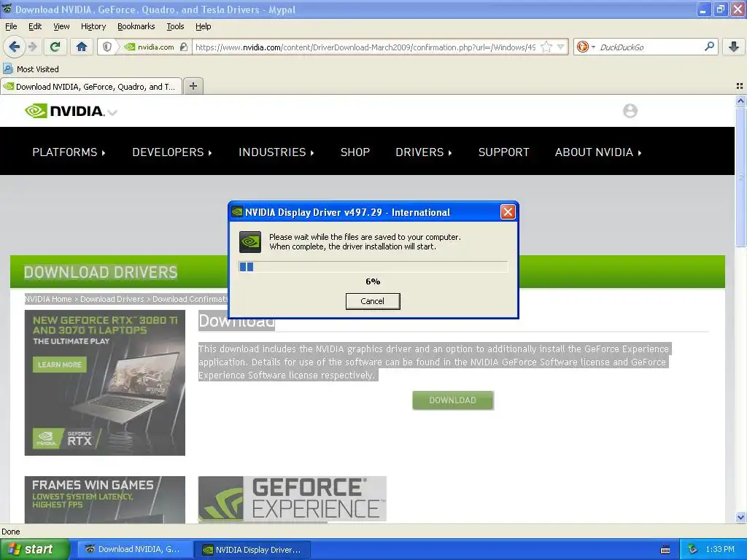Bookmark this page with the star icon
747x560 pixels.
(x=546, y=47)
